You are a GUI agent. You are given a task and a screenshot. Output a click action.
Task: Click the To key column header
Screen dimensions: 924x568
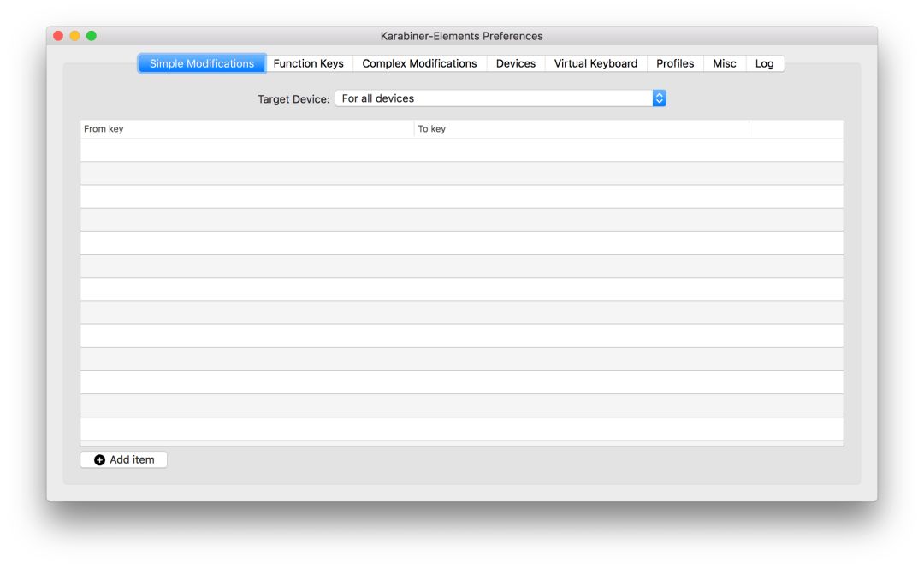pos(581,128)
